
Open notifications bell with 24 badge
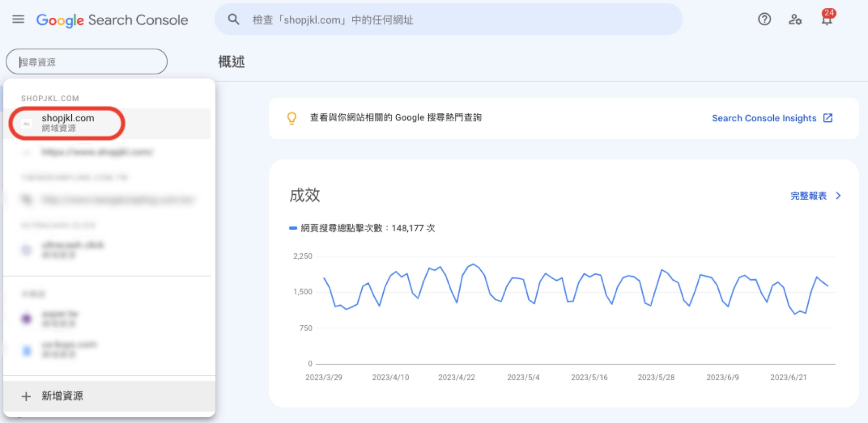826,20
